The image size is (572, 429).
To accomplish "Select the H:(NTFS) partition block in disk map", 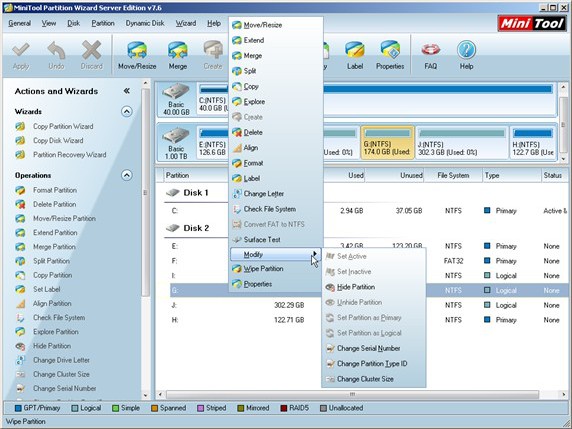I will (x=533, y=143).
